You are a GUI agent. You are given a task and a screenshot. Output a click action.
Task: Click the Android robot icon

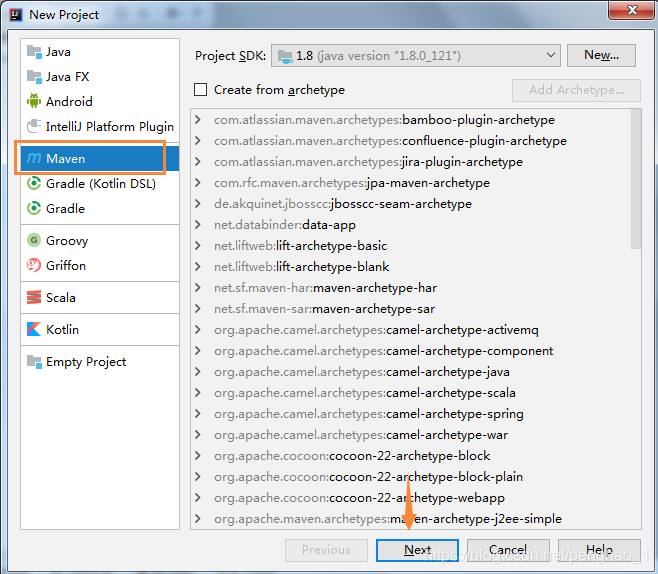click(34, 101)
